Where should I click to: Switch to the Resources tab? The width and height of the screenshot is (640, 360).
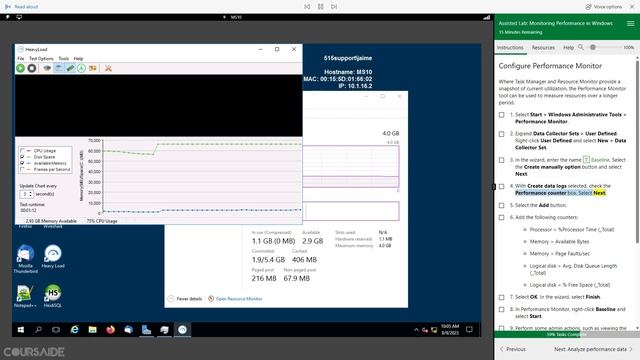pyautogui.click(x=543, y=48)
